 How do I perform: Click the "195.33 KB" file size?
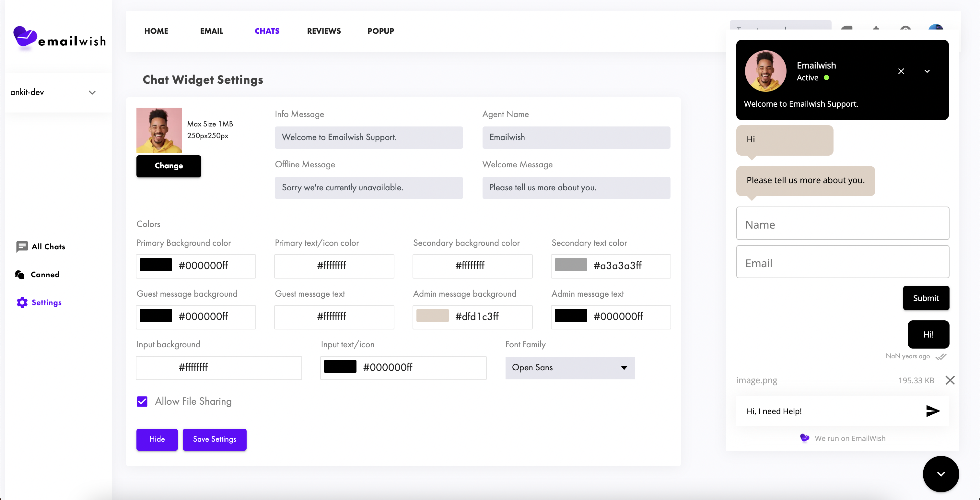[916, 381]
